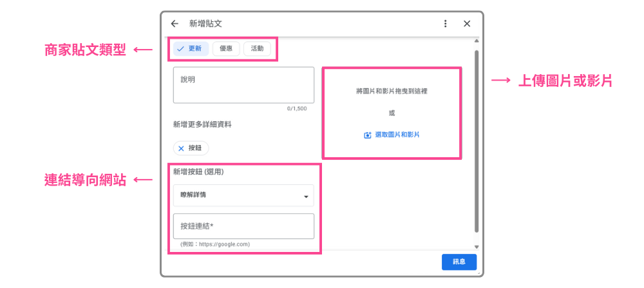The image size is (644, 288).
Task: Click the 新增貼文 dialog title
Action: click(x=205, y=24)
